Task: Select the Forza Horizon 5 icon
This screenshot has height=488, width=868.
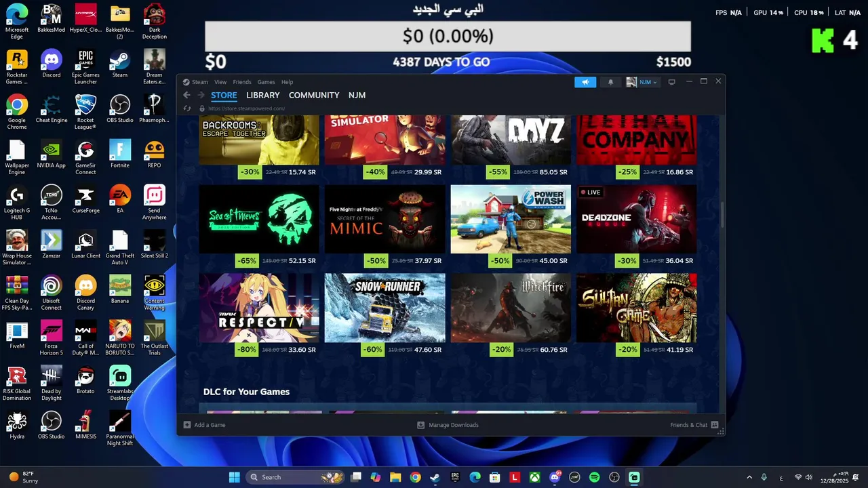Action: click(52, 338)
